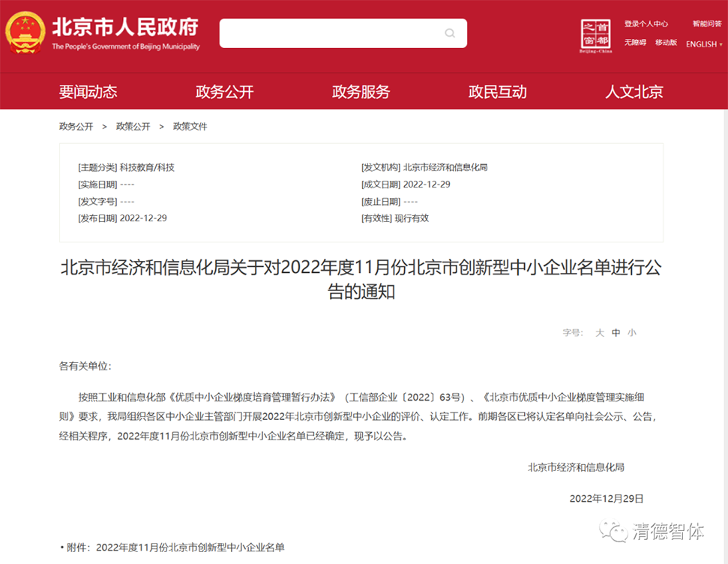Viewport: 728px width, 564px height.
Task: Open the 政民互动 navigation menu
Action: pyautogui.click(x=498, y=92)
